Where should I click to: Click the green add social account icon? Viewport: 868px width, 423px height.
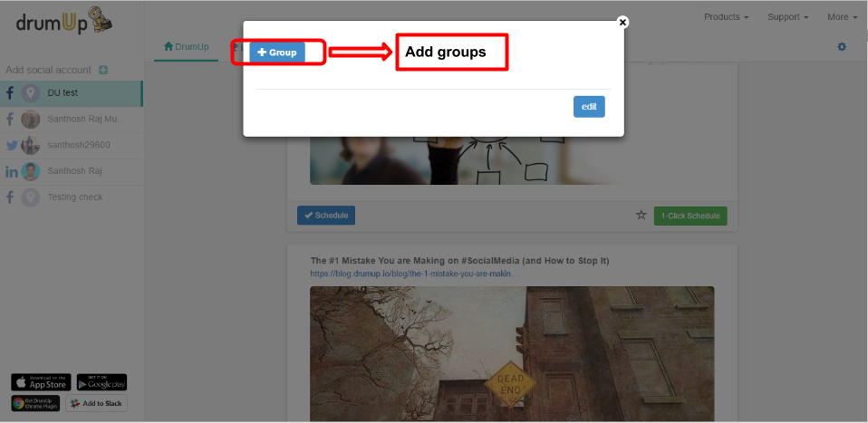(x=103, y=71)
